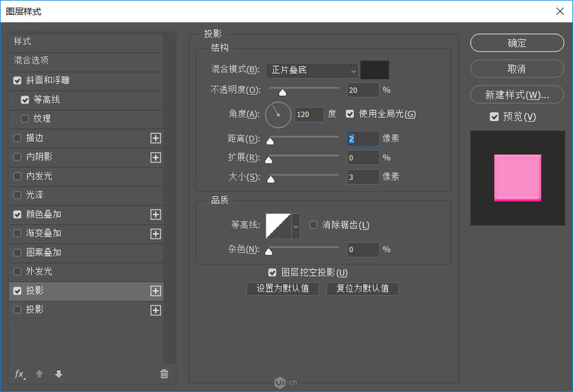Screen dimensions: 573x392
Task: Click the up arrow to move effect up
Action: [x=39, y=374]
